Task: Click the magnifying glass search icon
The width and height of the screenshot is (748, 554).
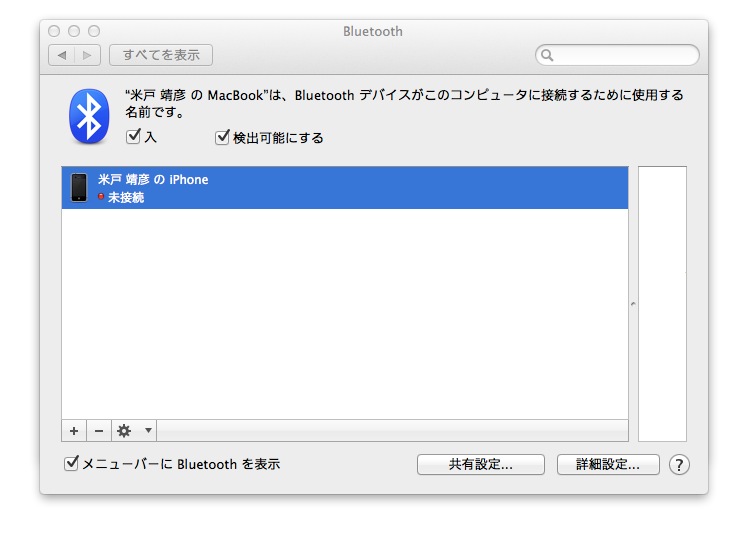Action: (x=547, y=55)
